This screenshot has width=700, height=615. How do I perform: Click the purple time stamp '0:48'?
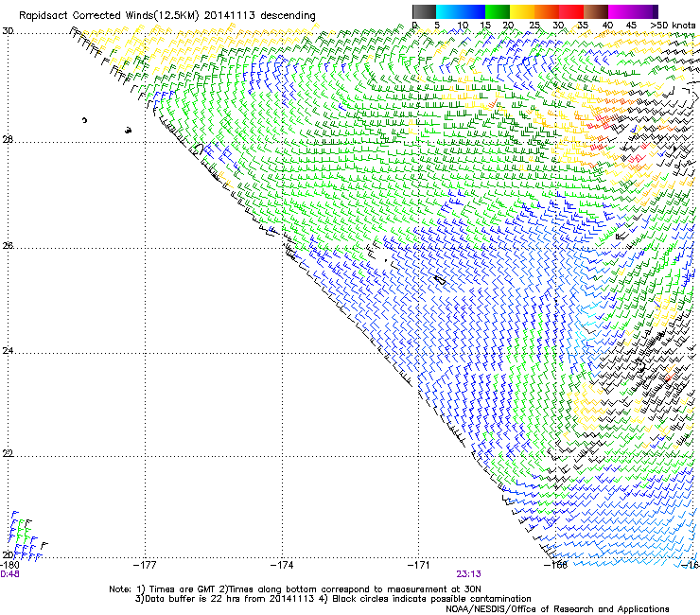(9, 574)
